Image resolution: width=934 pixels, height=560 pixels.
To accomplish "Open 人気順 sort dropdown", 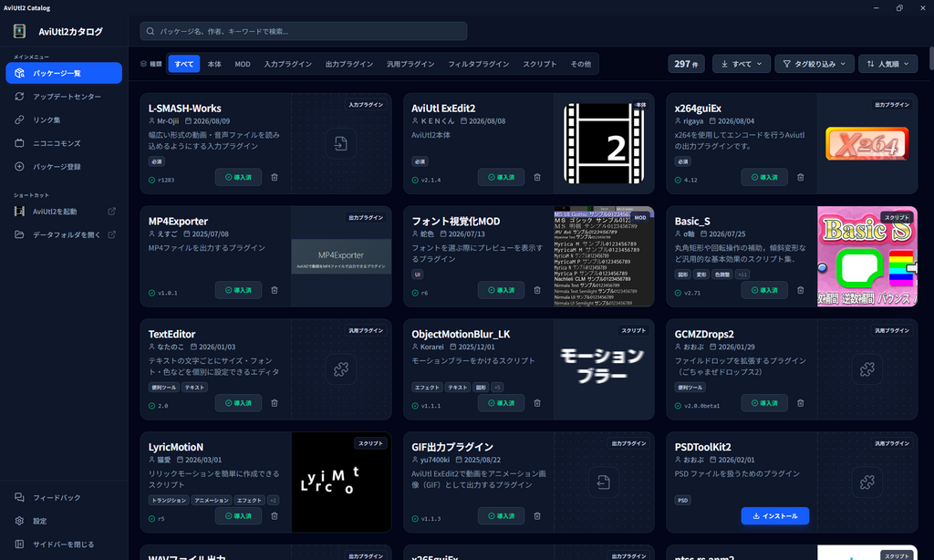I will (x=888, y=64).
